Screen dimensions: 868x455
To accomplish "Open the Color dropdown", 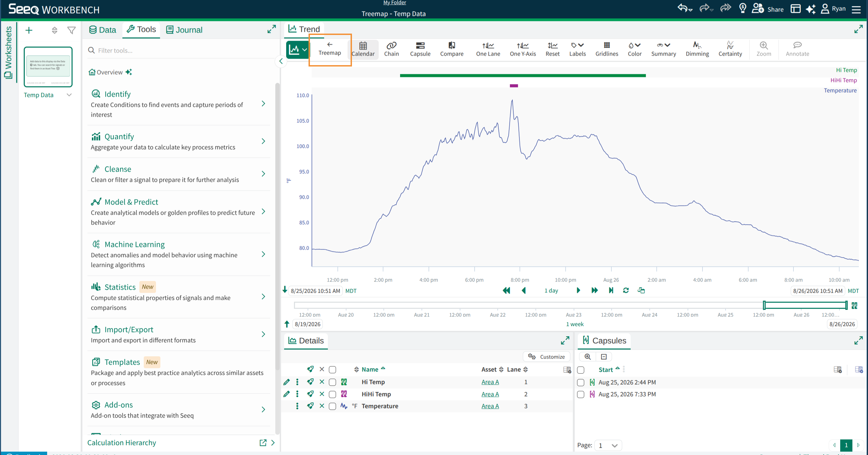I will [634, 49].
